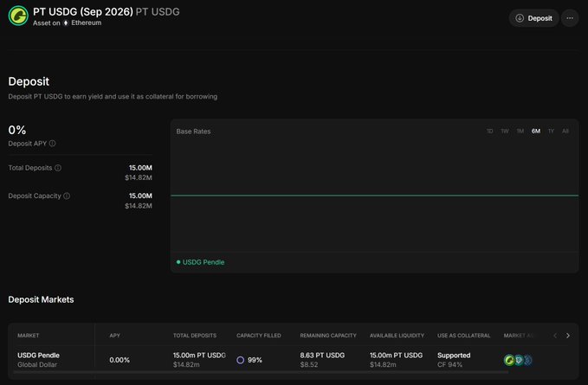Click the Ethereum network icon
This screenshot has height=385, width=588.
pyautogui.click(x=66, y=22)
